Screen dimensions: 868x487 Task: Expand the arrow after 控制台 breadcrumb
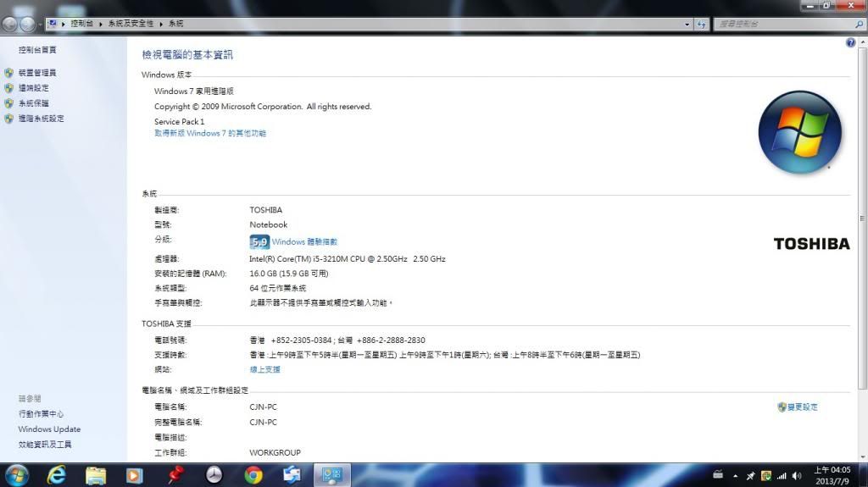(101, 24)
